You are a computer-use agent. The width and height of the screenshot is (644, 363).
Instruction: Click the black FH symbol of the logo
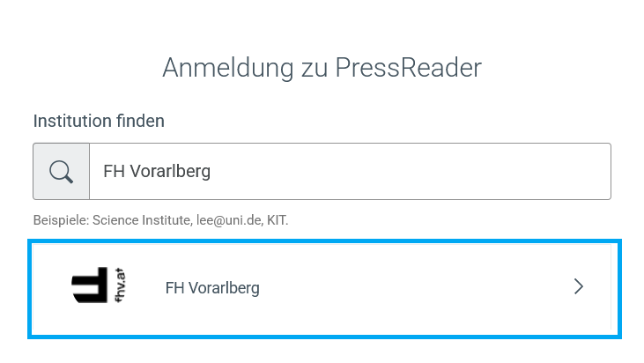(90, 285)
